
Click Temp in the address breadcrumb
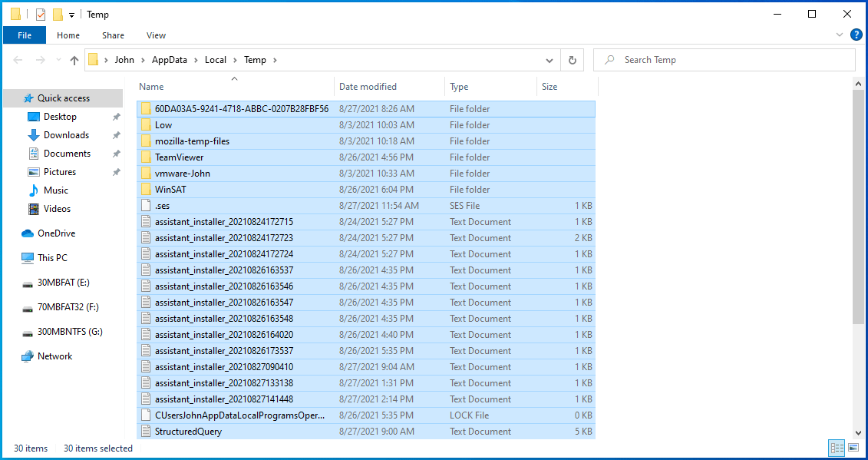coord(256,60)
